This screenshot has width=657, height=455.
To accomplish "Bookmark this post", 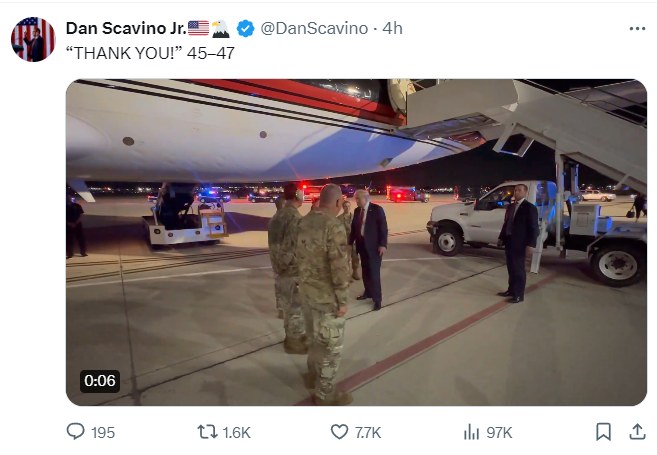I will click(x=603, y=432).
